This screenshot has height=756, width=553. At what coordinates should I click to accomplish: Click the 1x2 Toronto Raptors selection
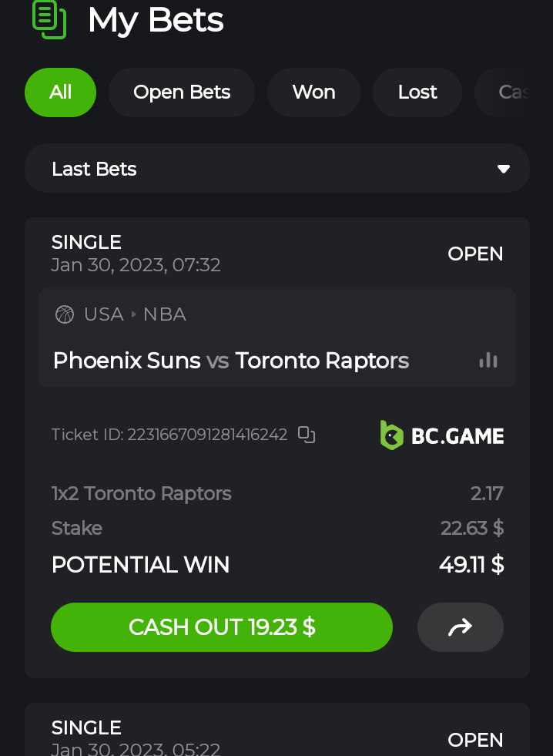point(142,493)
